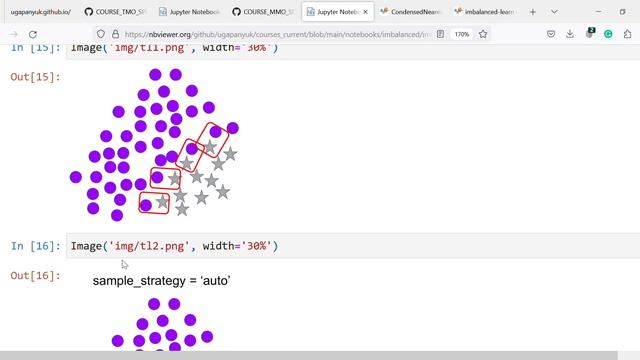Open tracking protection shield icon
640x360 pixels.
[x=101, y=34]
